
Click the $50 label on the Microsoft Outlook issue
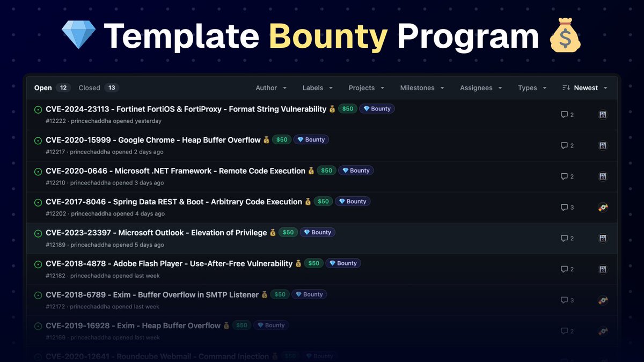point(288,232)
